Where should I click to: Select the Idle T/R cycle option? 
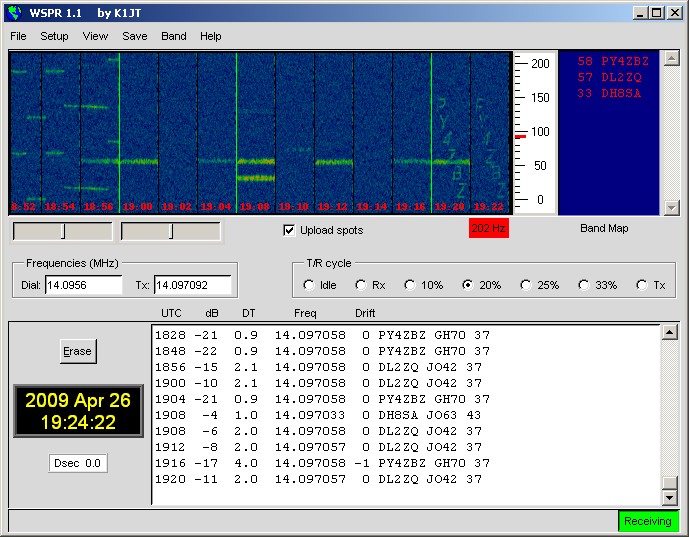click(310, 285)
